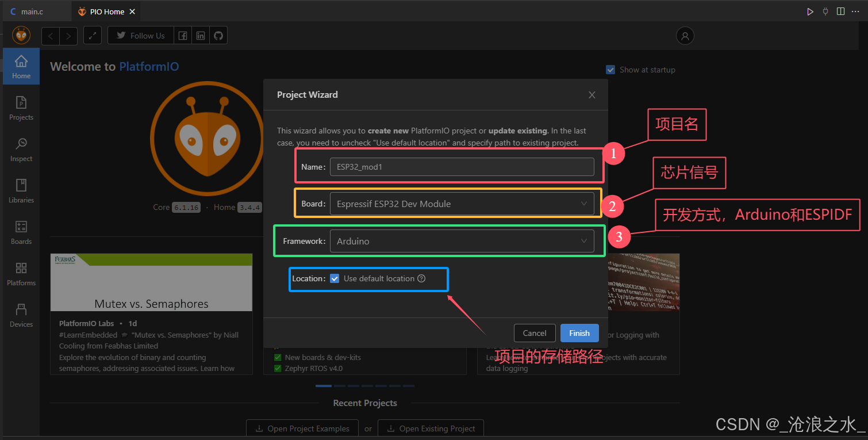Open the Devices sidebar item
Screen dimensions: 868x440
[21, 315]
